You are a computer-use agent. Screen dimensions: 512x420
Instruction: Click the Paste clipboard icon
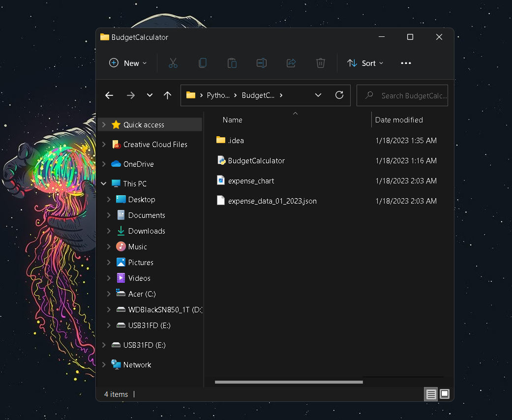tap(232, 63)
